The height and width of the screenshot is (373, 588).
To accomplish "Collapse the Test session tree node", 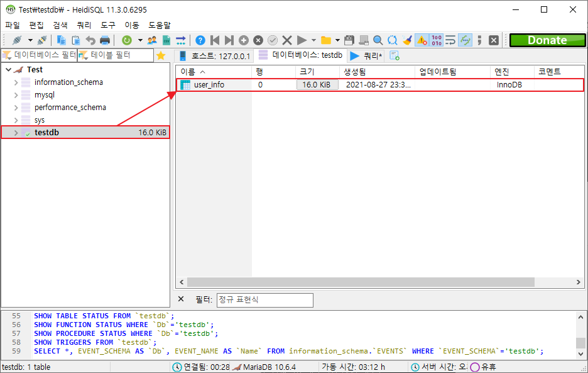I will (8, 70).
